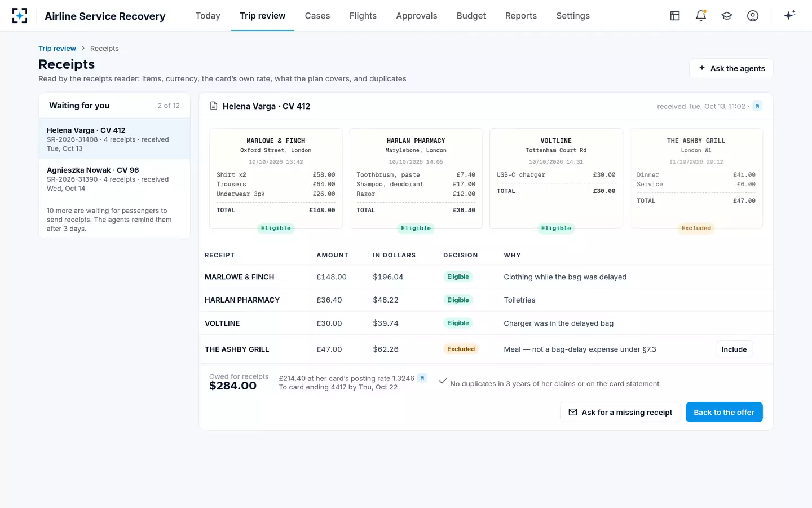Open the Approvals tab
The height and width of the screenshot is (508, 812).
coord(417,16)
